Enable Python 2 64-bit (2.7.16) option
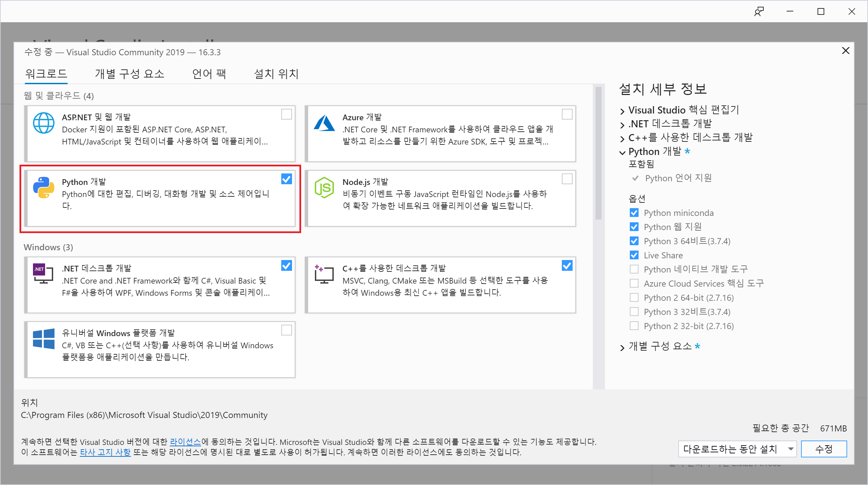868x485 pixels. tap(634, 297)
